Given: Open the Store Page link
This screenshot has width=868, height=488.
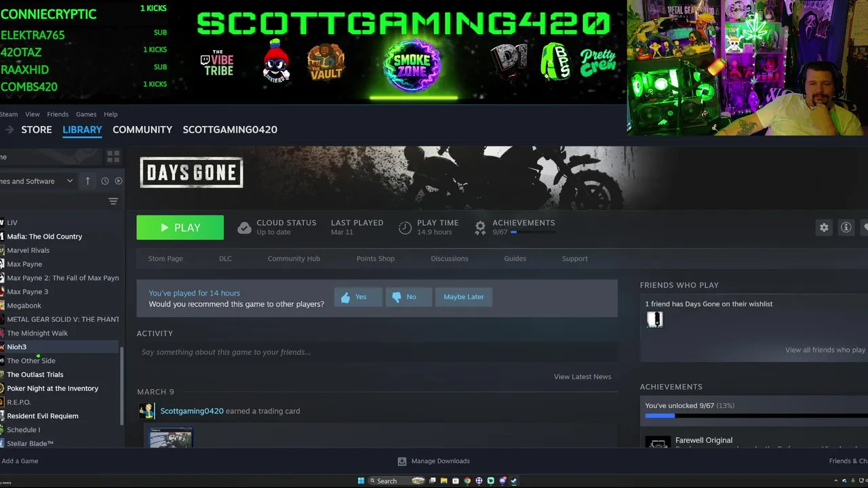Looking at the screenshot, I should click(x=165, y=258).
